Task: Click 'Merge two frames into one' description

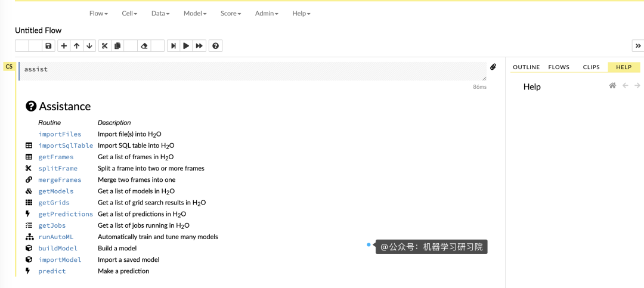Action: [137, 180]
